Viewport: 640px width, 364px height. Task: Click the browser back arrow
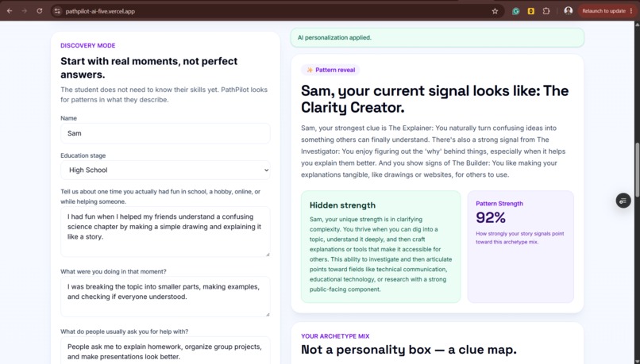click(10, 11)
